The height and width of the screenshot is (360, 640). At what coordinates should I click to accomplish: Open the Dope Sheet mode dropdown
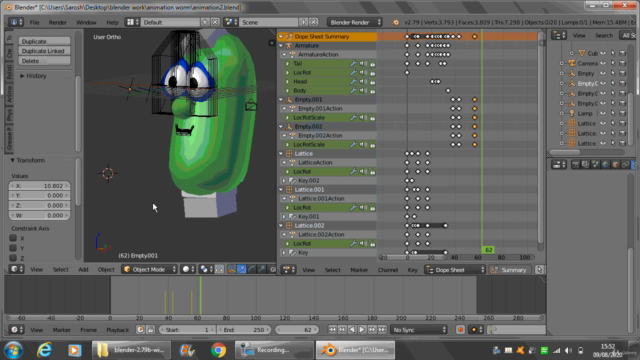(x=455, y=270)
